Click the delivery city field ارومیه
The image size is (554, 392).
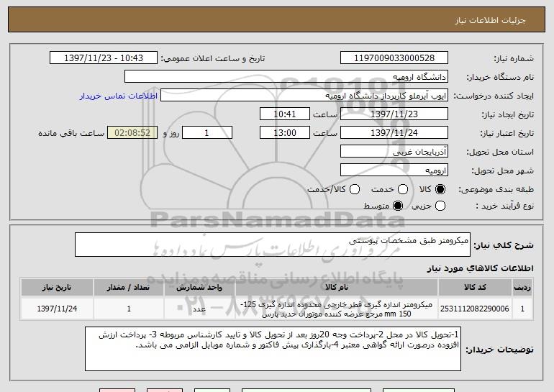point(394,170)
